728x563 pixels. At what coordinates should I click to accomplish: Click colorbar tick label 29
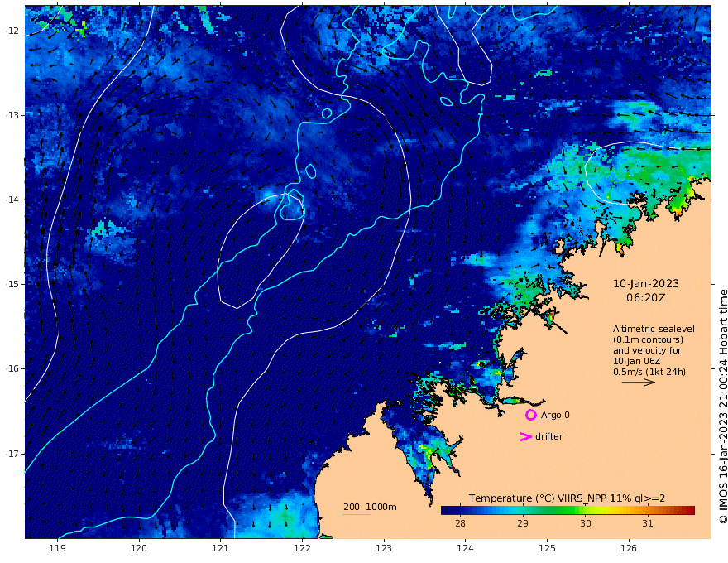point(523,523)
